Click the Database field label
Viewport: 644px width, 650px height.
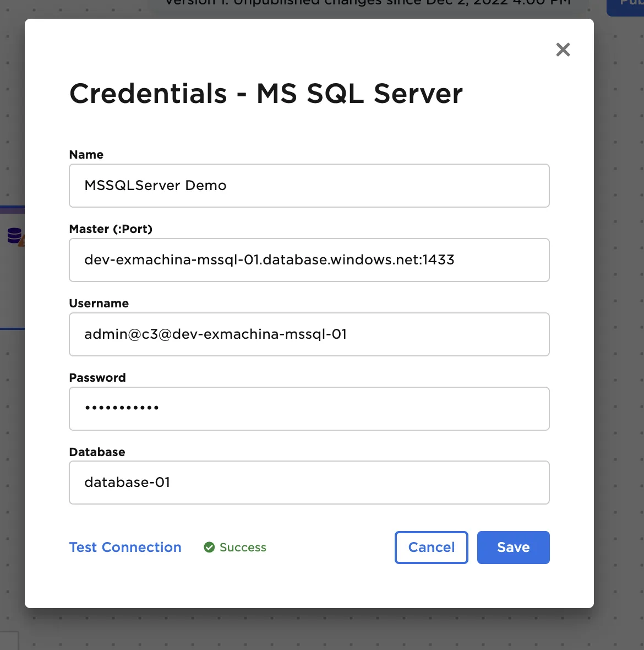[97, 452]
